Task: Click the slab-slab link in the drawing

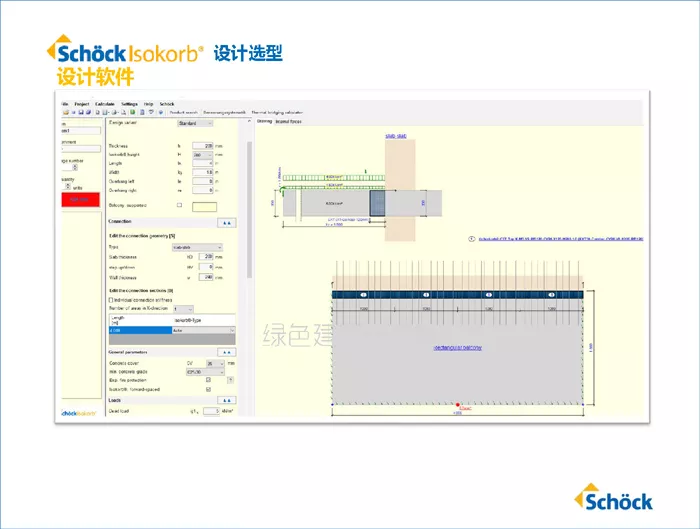Action: tap(396, 136)
